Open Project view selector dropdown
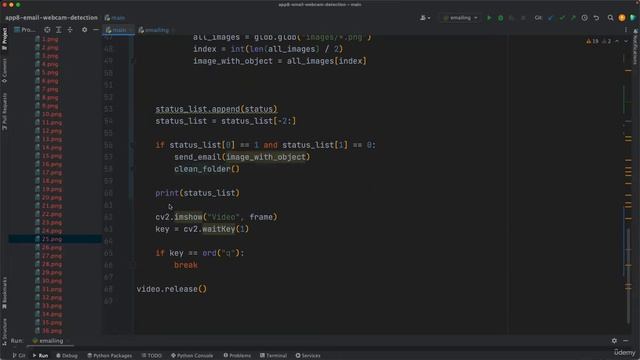640x360 pixels. click(25, 30)
